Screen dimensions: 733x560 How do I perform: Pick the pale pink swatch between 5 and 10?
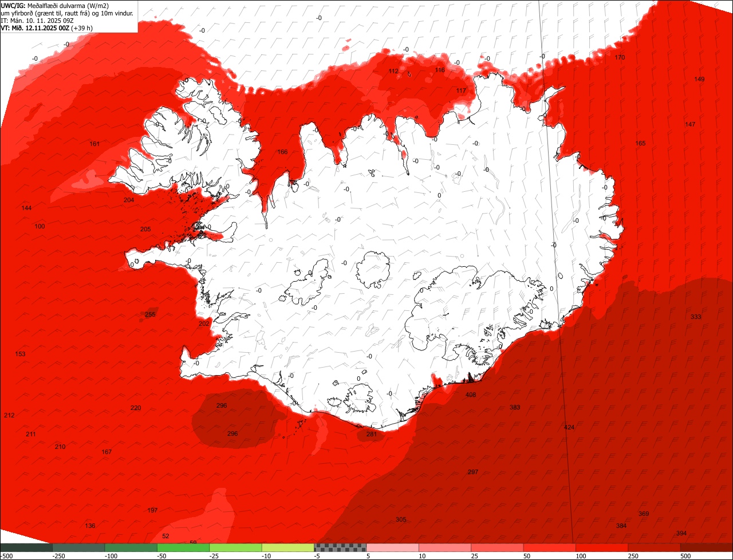pyautogui.click(x=393, y=547)
